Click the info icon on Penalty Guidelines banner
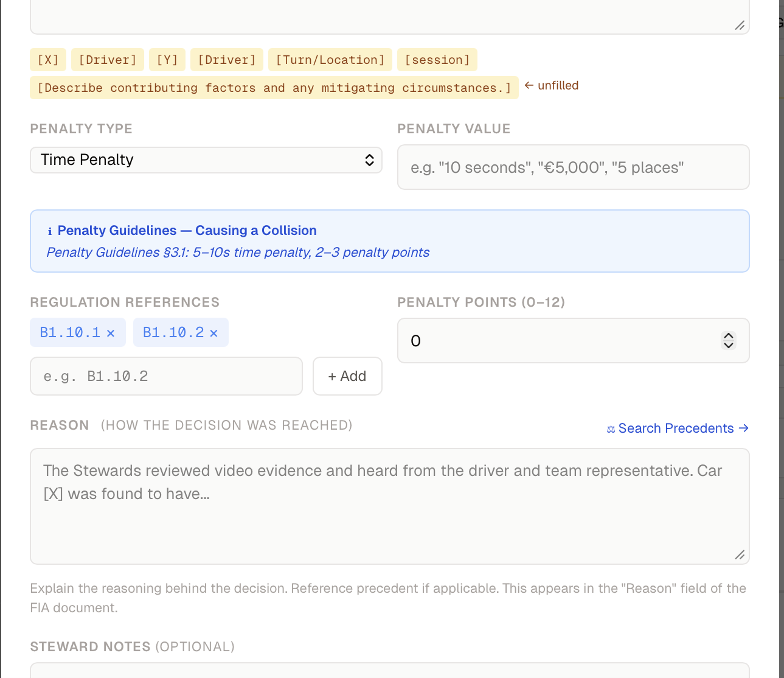The image size is (784, 678). point(49,230)
